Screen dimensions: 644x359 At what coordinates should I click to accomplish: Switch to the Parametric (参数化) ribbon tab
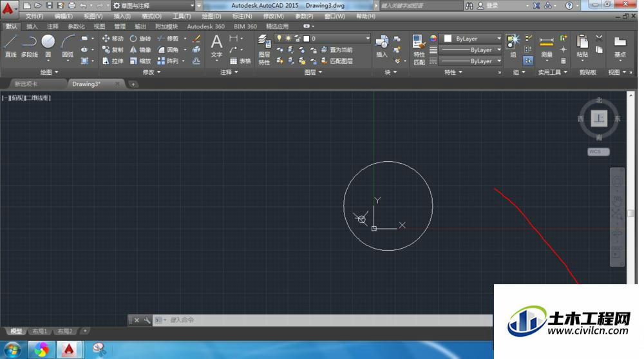tap(76, 26)
